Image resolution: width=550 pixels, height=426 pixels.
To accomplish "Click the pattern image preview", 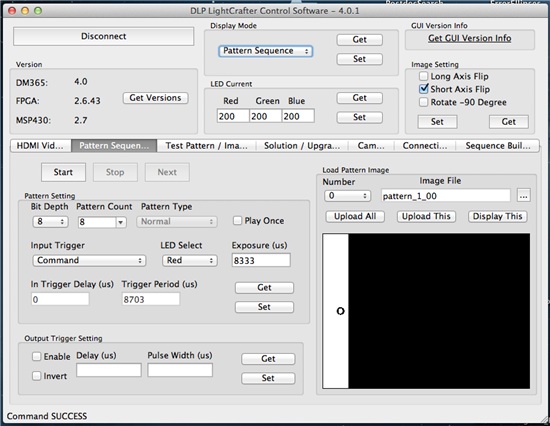I will [x=426, y=311].
